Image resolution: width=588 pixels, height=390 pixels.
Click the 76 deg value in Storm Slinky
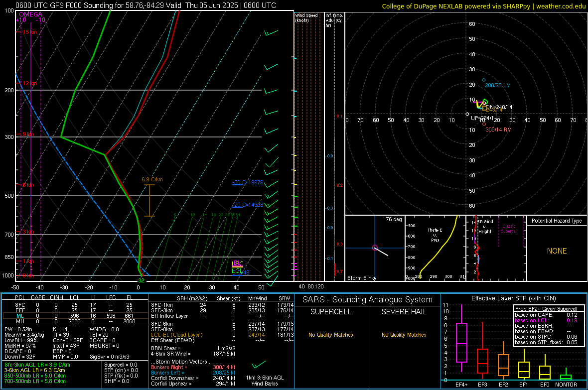(394, 219)
